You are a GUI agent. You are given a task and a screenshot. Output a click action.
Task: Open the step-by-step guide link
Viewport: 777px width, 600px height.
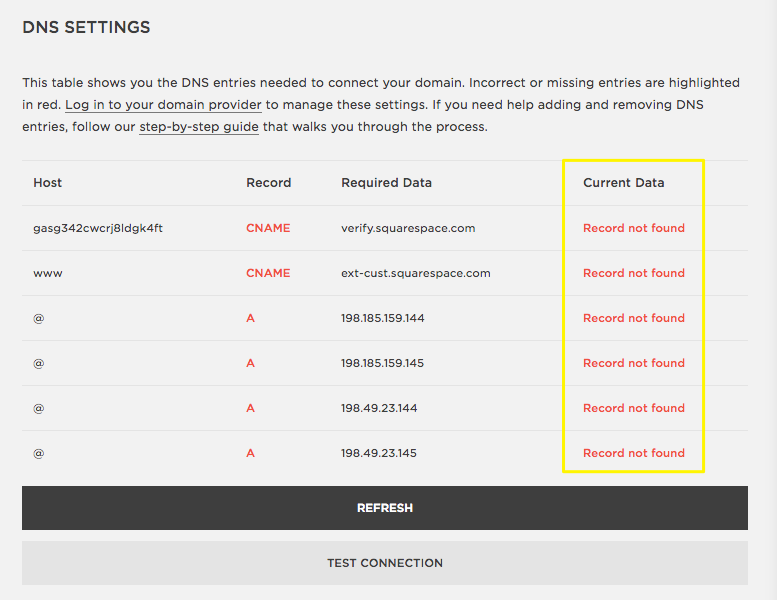click(198, 127)
